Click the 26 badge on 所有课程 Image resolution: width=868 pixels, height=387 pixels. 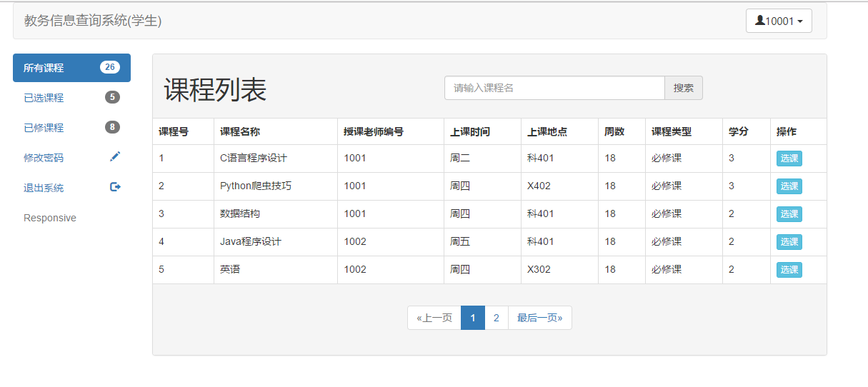click(x=109, y=68)
